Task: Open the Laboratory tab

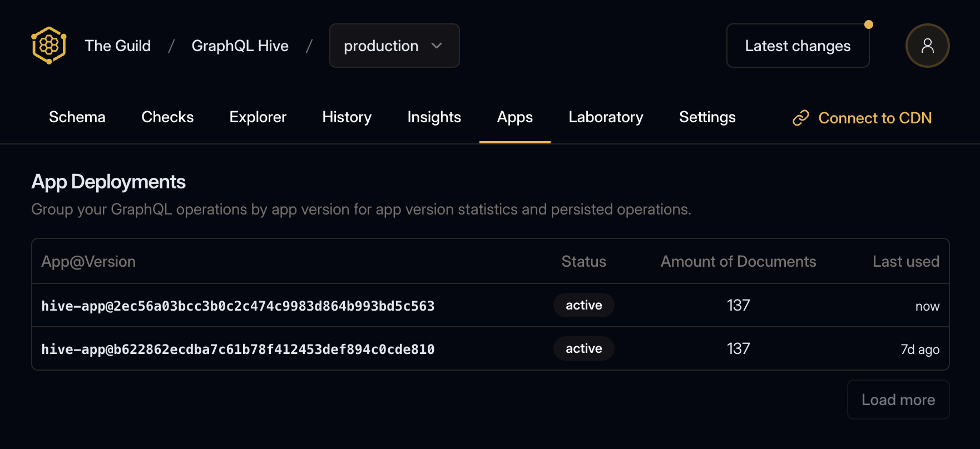Action: 606,117
